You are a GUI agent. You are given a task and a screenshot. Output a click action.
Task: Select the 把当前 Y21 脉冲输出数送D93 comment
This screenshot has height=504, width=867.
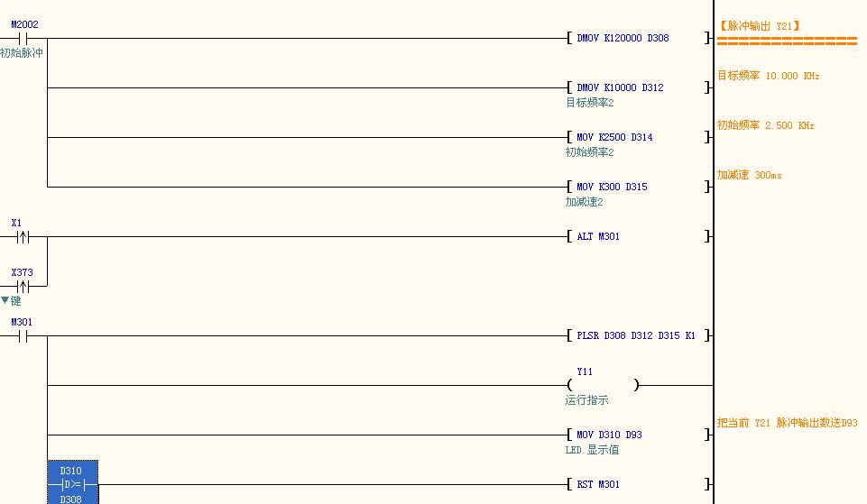787,423
